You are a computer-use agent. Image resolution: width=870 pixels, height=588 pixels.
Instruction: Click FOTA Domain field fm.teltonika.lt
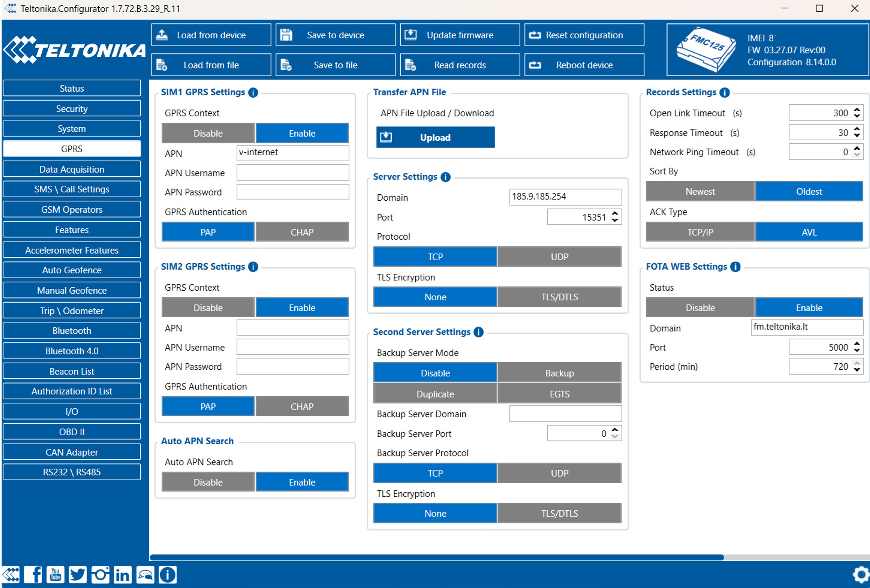tap(807, 327)
